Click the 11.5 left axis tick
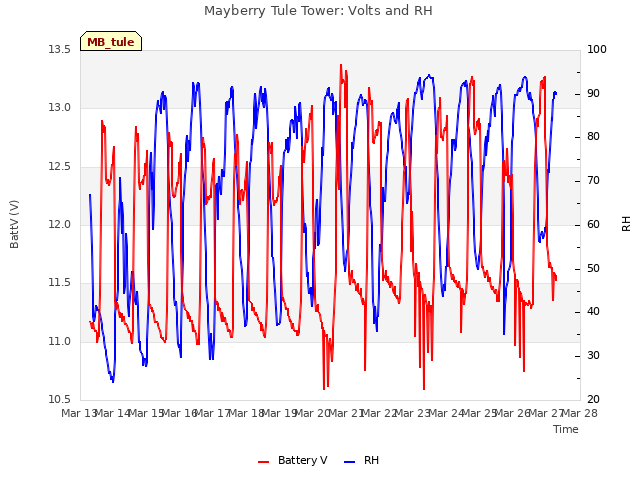Viewport: 640px width, 480px height. point(60,282)
